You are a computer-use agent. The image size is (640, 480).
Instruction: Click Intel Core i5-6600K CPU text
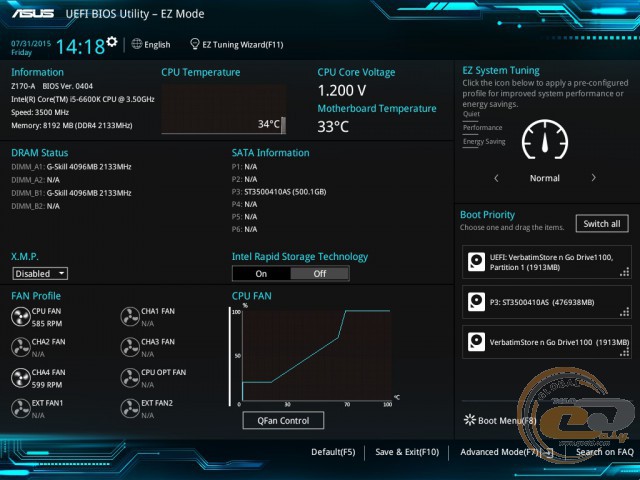click(x=83, y=99)
